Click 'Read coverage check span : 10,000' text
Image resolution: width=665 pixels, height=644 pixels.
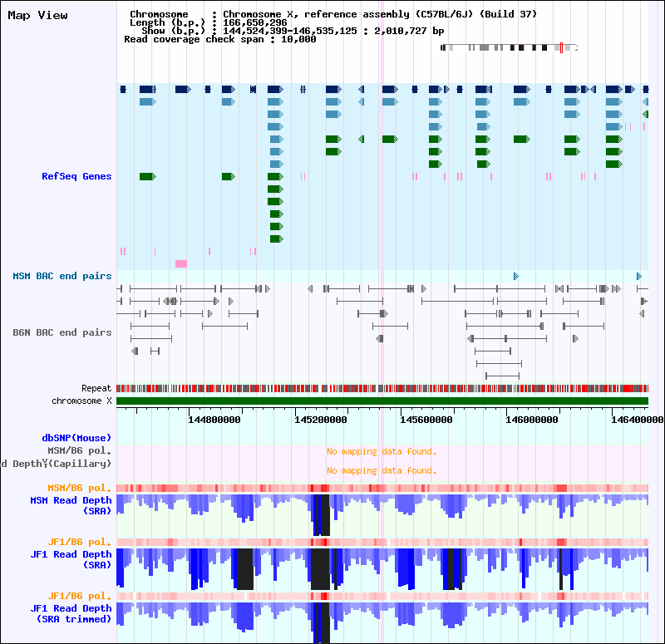[220, 39]
